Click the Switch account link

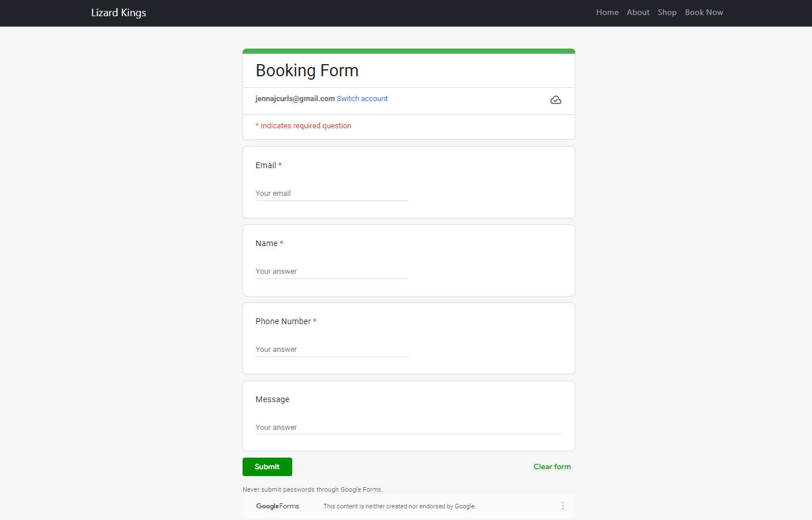tap(362, 99)
